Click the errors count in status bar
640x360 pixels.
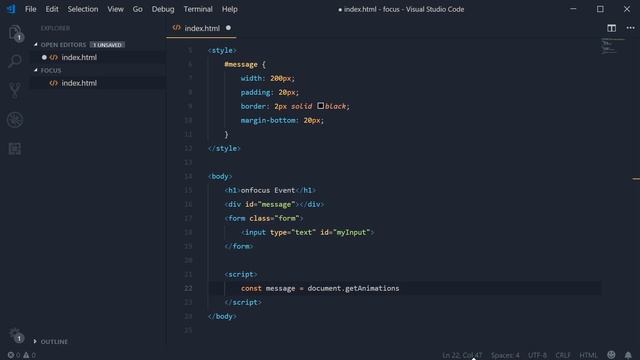point(13,355)
